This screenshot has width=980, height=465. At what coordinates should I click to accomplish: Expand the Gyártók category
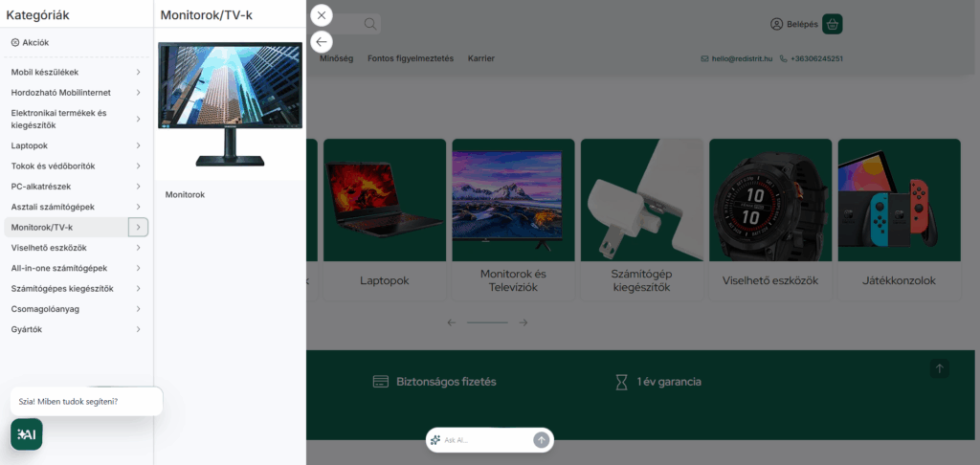138,329
